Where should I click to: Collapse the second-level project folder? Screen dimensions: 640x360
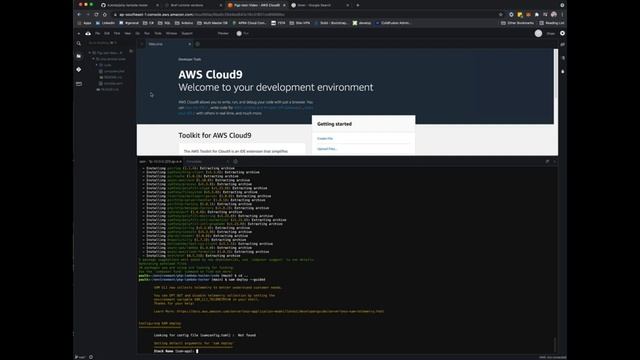[x=93, y=59]
